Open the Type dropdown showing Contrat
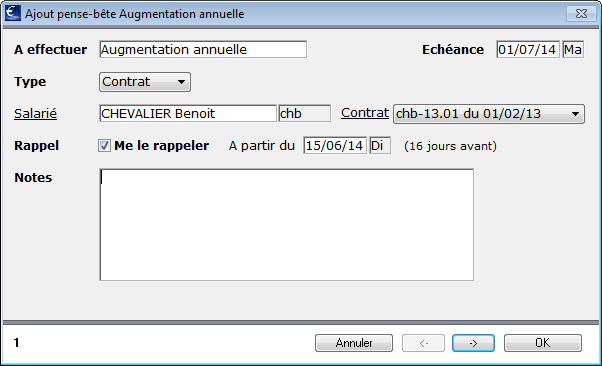 pyautogui.click(x=145, y=82)
